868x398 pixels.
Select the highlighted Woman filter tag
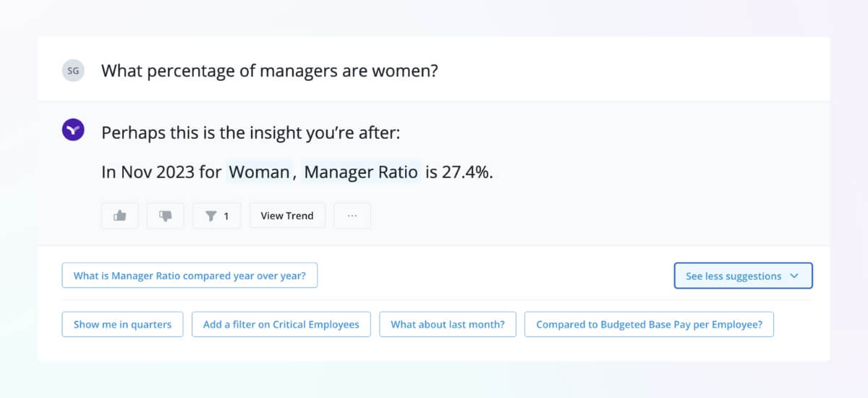coord(259,172)
